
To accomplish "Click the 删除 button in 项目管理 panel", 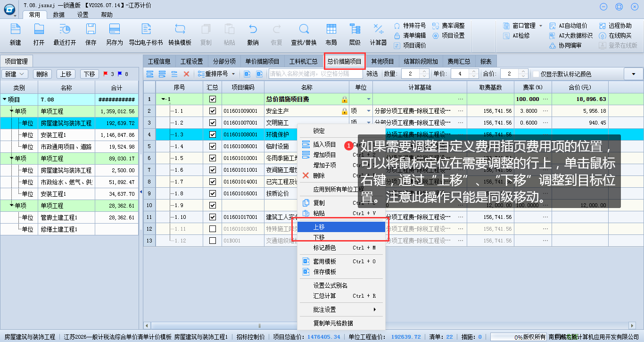I will click(42, 74).
